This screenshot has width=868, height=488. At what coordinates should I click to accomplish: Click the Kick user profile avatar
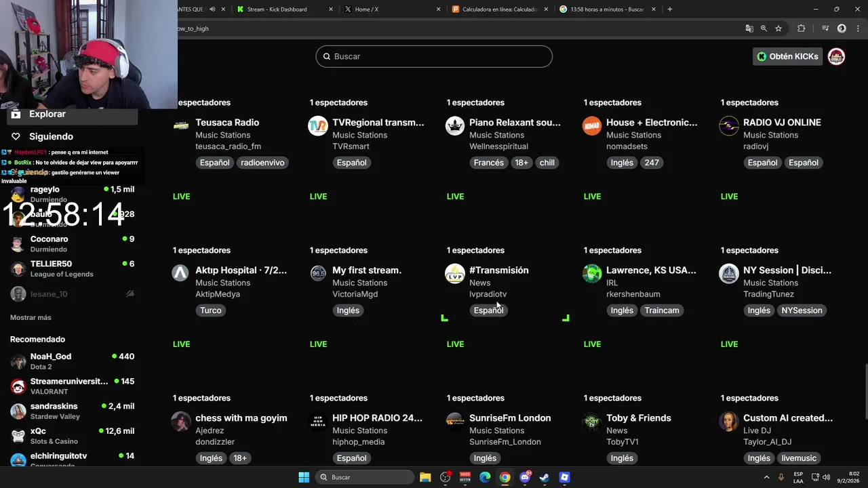[836, 56]
